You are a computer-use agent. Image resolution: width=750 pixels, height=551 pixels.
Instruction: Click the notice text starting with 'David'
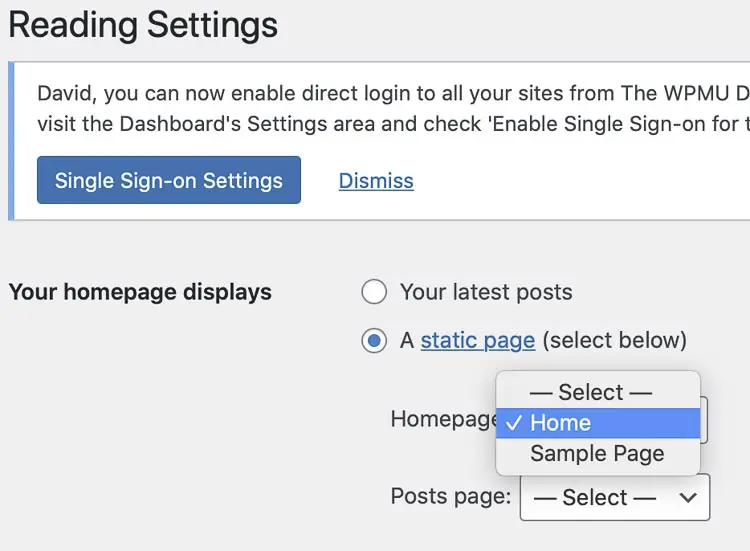(390, 93)
